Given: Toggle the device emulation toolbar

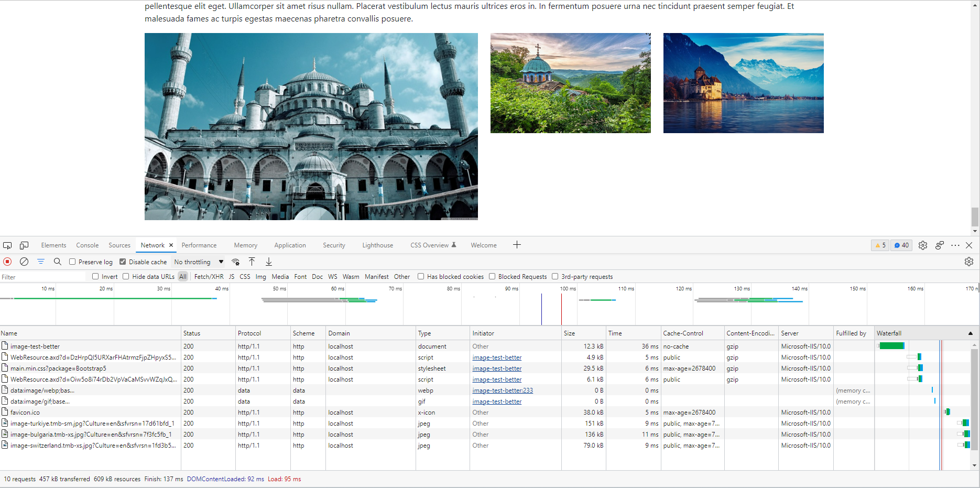Looking at the screenshot, I should (x=24, y=245).
